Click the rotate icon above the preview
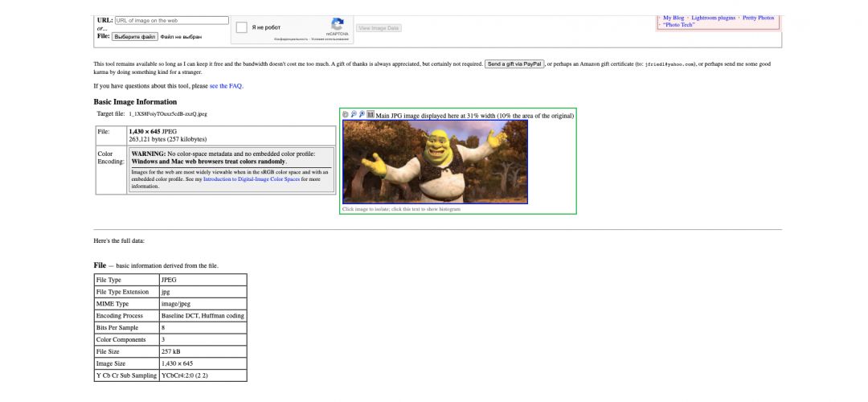The width and height of the screenshot is (868, 402). [x=346, y=115]
